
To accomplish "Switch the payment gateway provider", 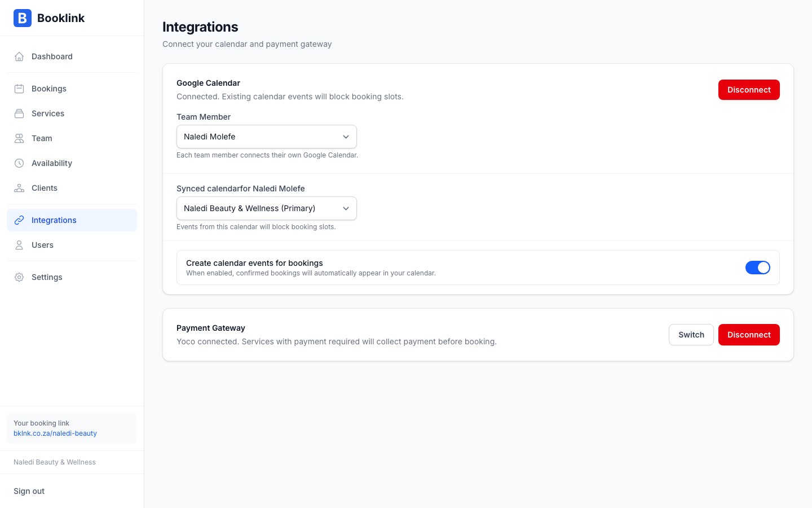I will 691,335.
